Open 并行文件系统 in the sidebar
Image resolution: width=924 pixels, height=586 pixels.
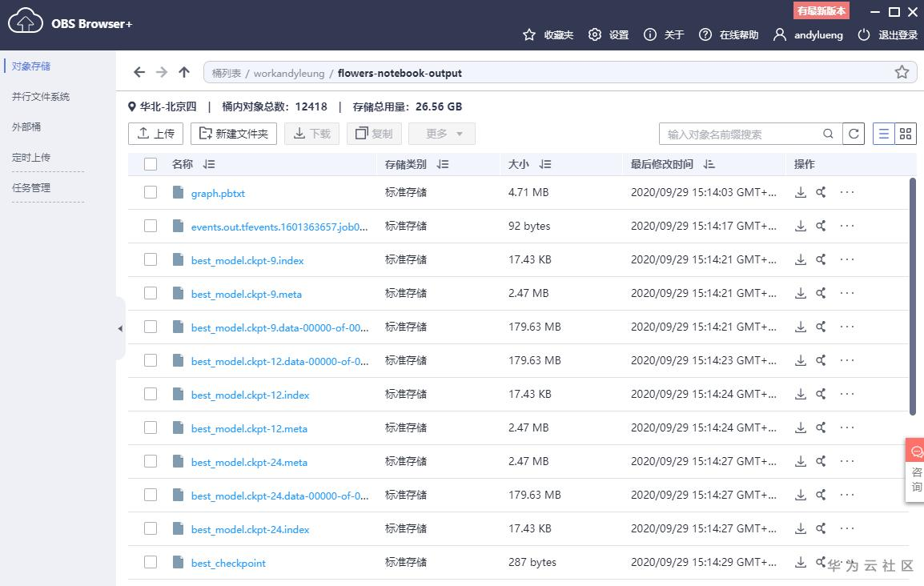pos(41,96)
